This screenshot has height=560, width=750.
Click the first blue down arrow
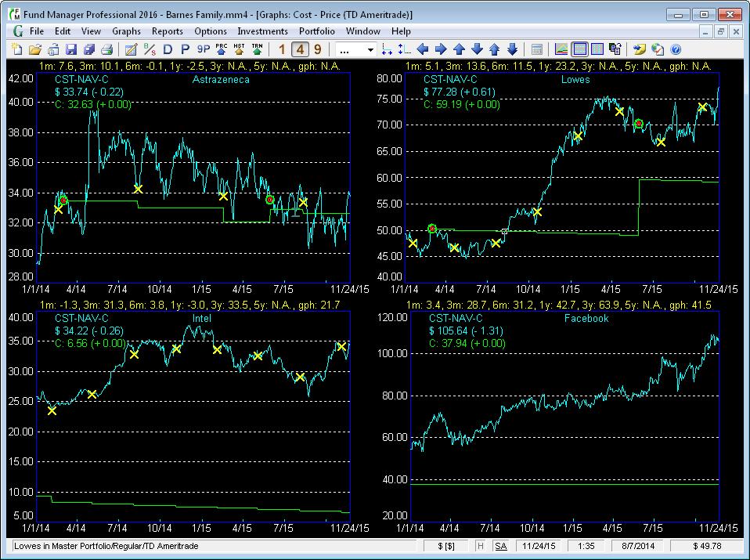coord(477,49)
